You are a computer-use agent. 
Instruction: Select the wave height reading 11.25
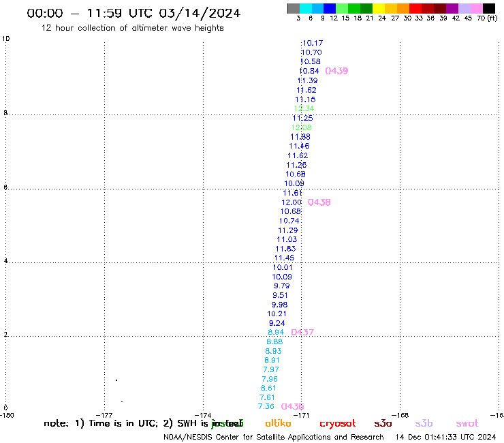303,118
